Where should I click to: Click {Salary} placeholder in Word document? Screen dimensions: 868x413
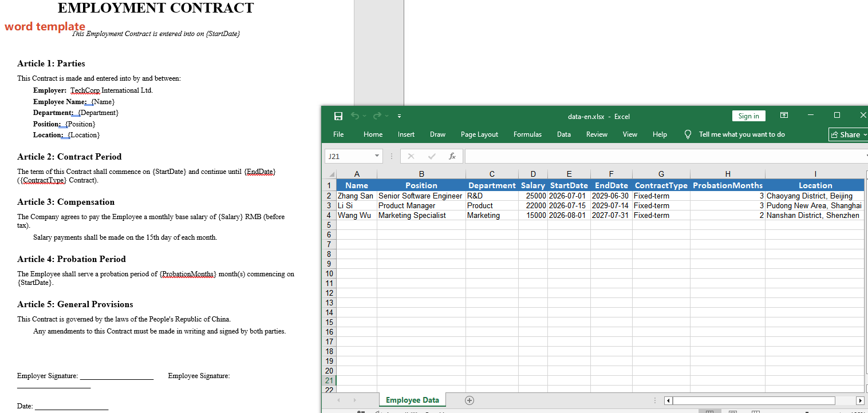[x=231, y=217]
